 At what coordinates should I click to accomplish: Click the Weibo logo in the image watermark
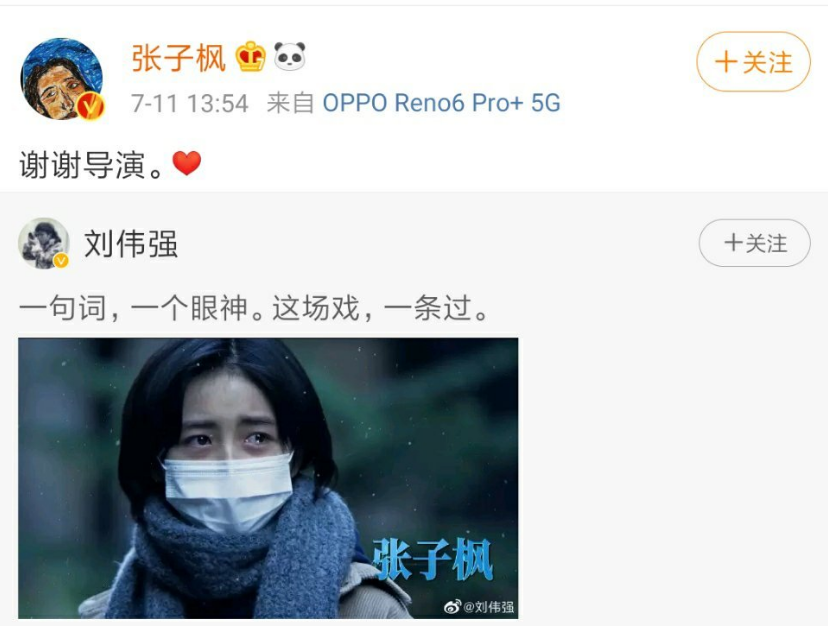[453, 606]
